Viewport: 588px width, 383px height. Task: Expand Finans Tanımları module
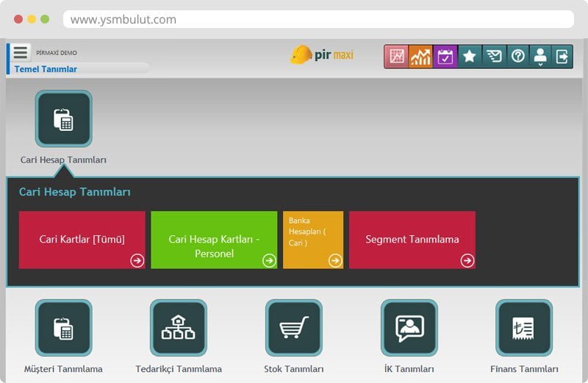tap(524, 328)
